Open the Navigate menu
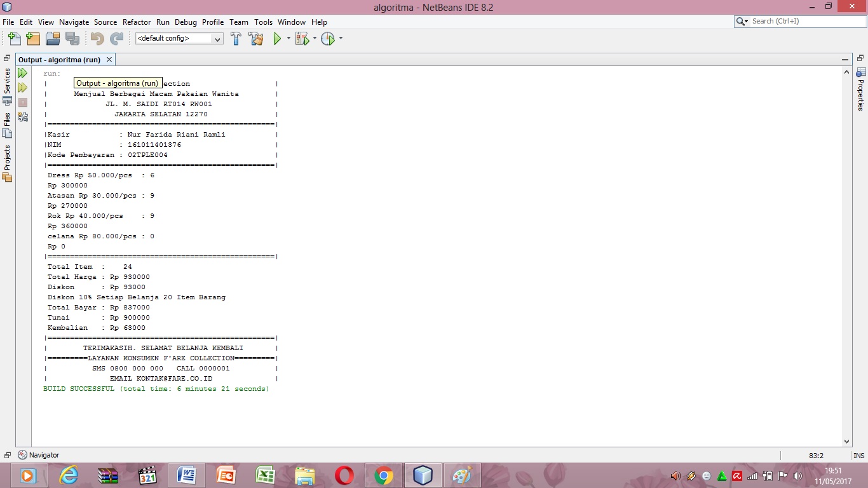 coord(74,22)
